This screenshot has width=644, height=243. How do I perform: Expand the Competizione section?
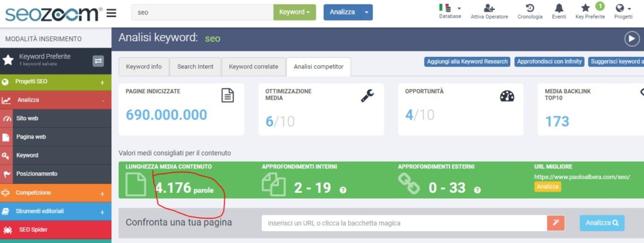103,194
